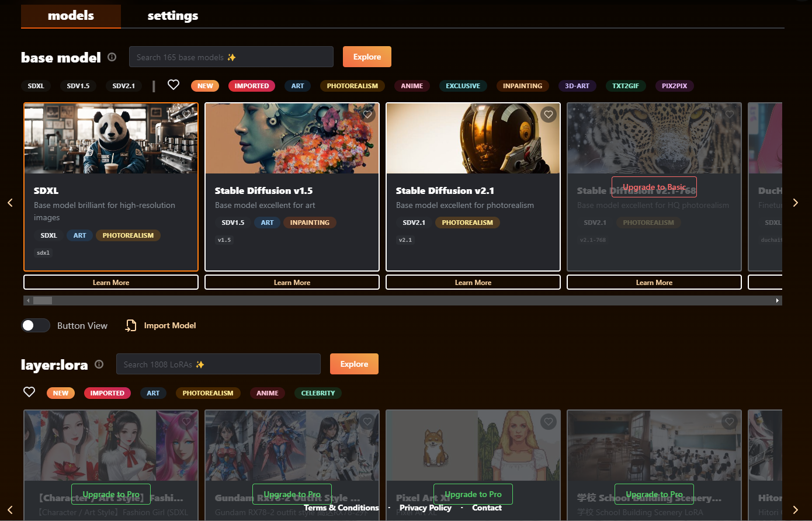This screenshot has height=521, width=812.
Task: Click Learn More under Stable Diffusion v2.1
Action: coord(473,283)
